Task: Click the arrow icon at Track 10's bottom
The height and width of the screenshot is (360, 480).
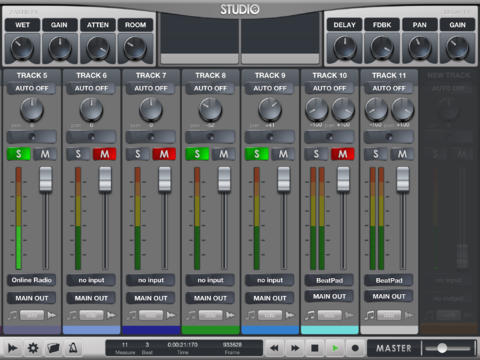Action: [349, 315]
